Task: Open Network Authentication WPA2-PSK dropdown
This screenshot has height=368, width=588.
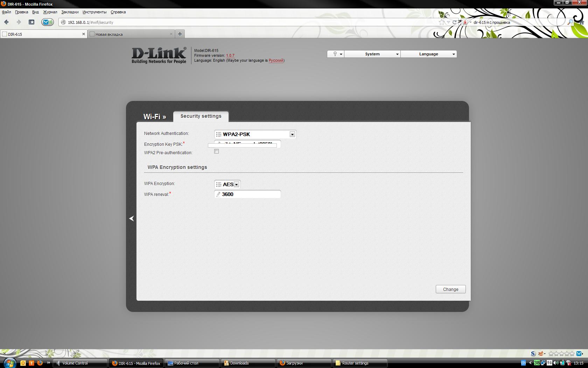Action: coord(255,134)
